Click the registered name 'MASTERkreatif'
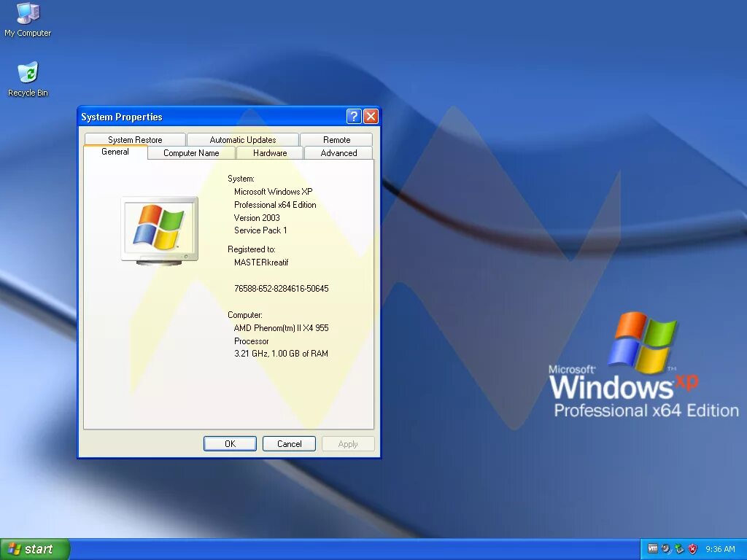The height and width of the screenshot is (560, 747). (x=261, y=262)
